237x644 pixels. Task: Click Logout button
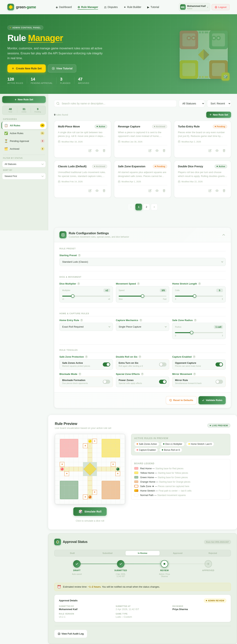coord(221,7)
